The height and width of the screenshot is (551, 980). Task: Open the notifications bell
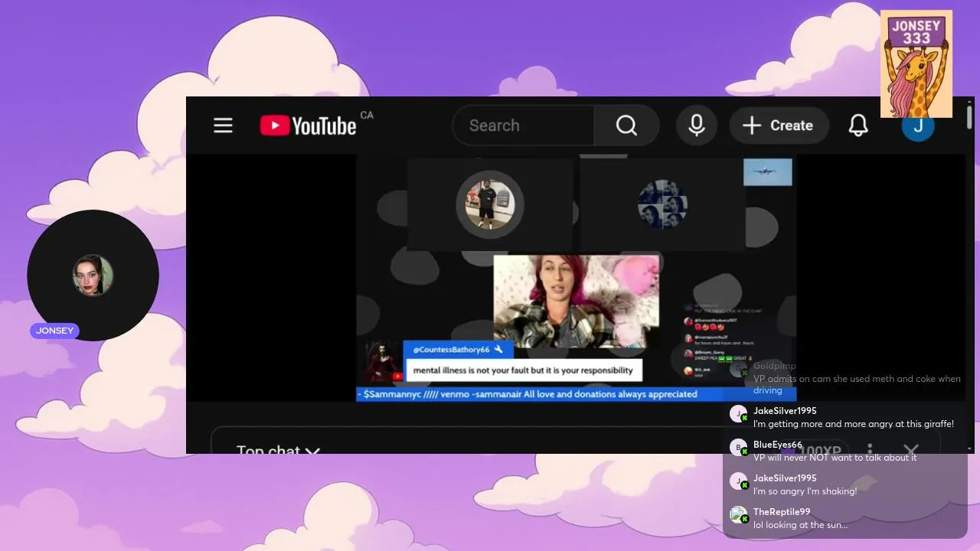(x=858, y=126)
